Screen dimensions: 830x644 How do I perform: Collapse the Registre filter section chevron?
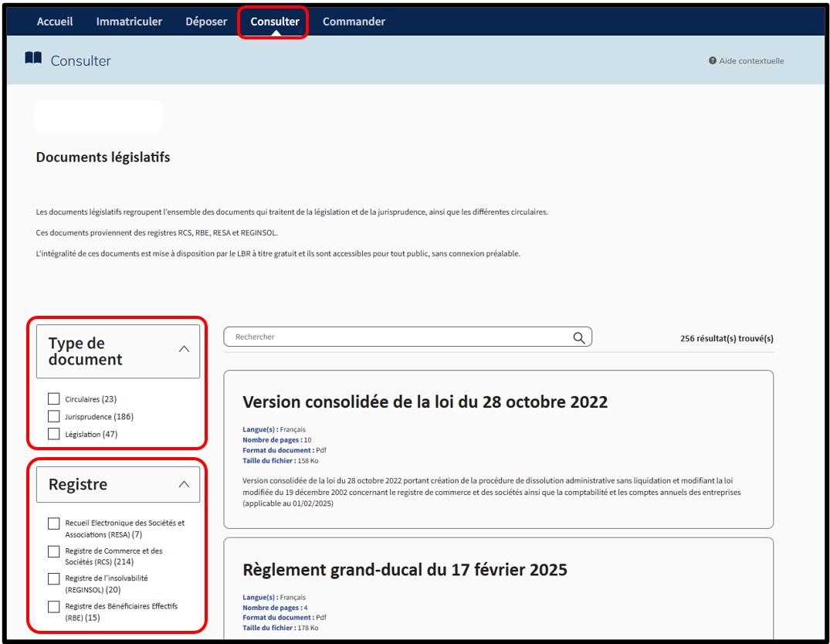[184, 484]
